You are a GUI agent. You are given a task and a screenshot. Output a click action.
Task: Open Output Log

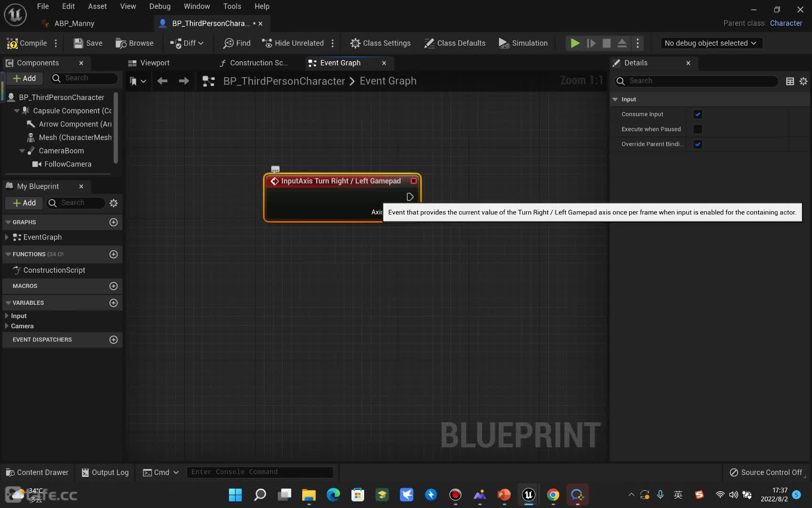pyautogui.click(x=105, y=472)
